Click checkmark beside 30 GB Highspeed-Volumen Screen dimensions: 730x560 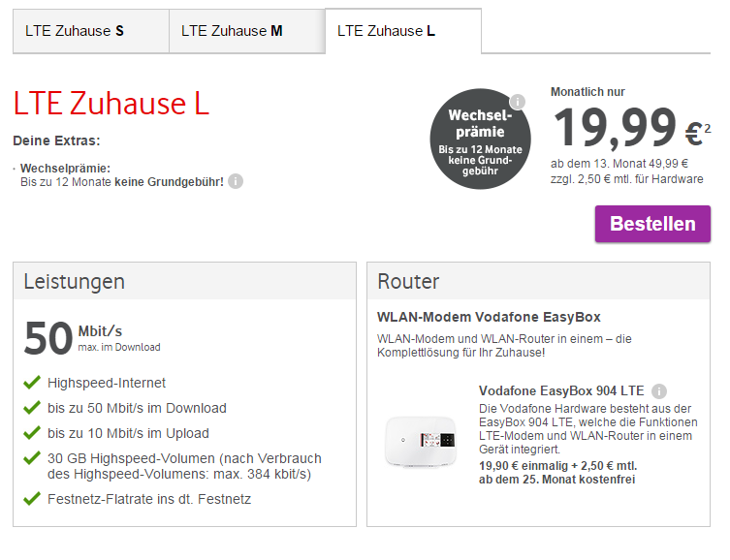[33, 458]
